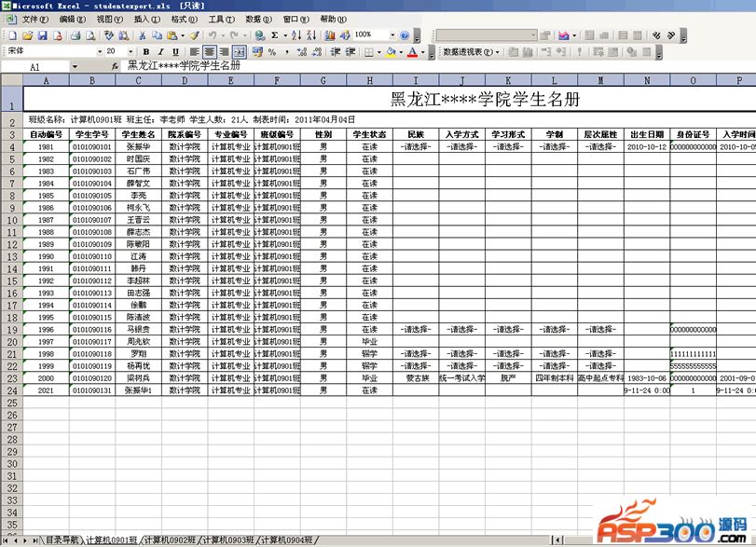Open the font size dropdown
This screenshot has height=547, width=756.
(131, 51)
